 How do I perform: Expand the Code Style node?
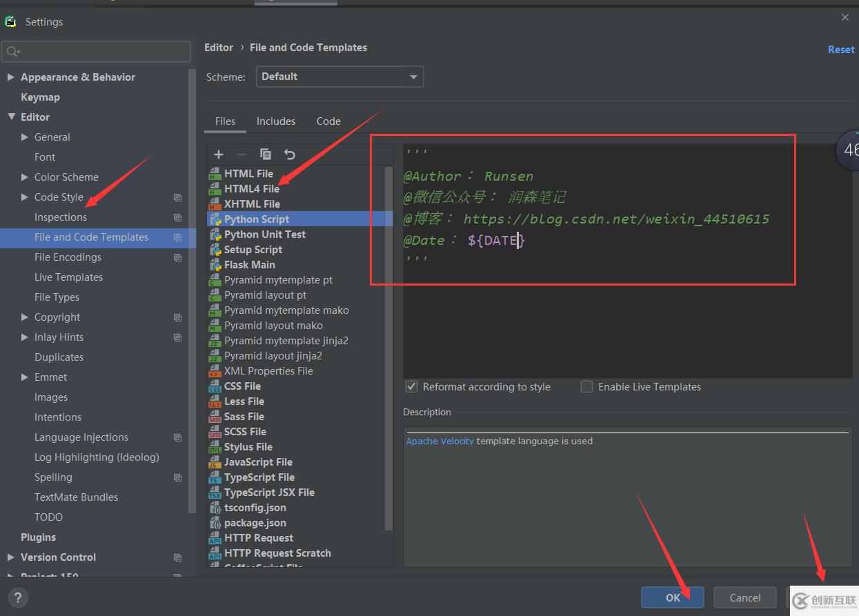pos(25,197)
